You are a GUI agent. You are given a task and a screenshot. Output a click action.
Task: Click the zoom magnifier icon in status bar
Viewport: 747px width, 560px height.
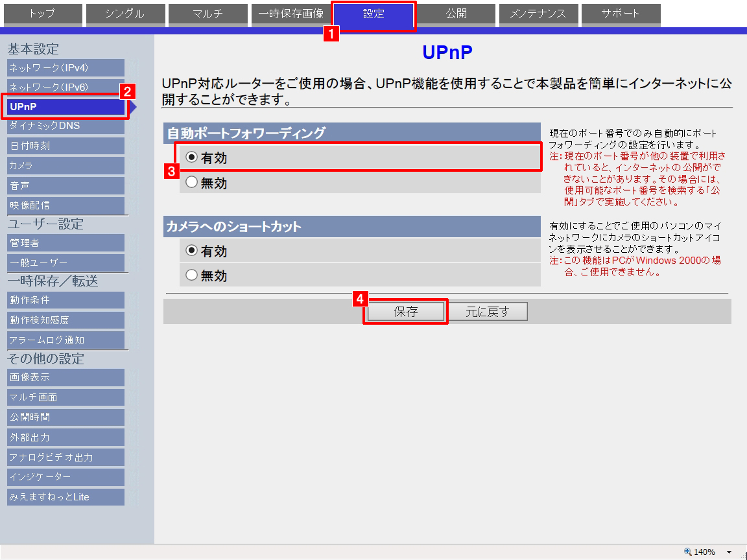pyautogui.click(x=688, y=552)
